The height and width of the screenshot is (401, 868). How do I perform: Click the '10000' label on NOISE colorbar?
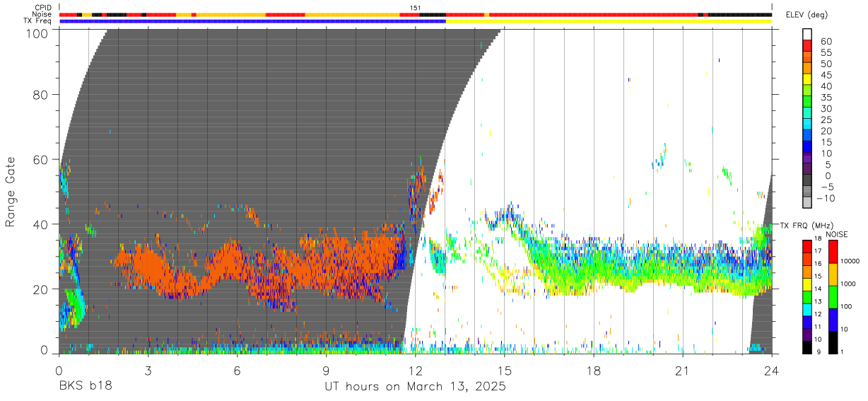pos(852,261)
